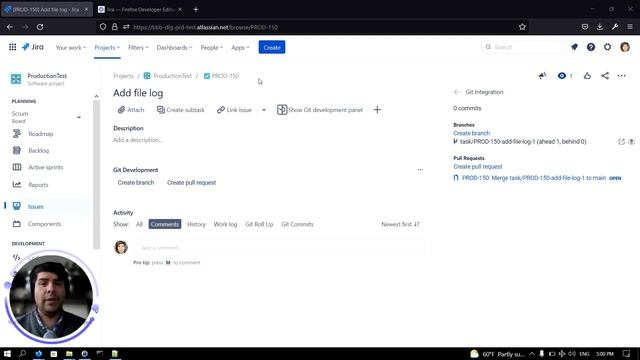Viewport: 640px width, 360px height.
Task: Open the Jira app switcher grid
Action: (x=13, y=47)
